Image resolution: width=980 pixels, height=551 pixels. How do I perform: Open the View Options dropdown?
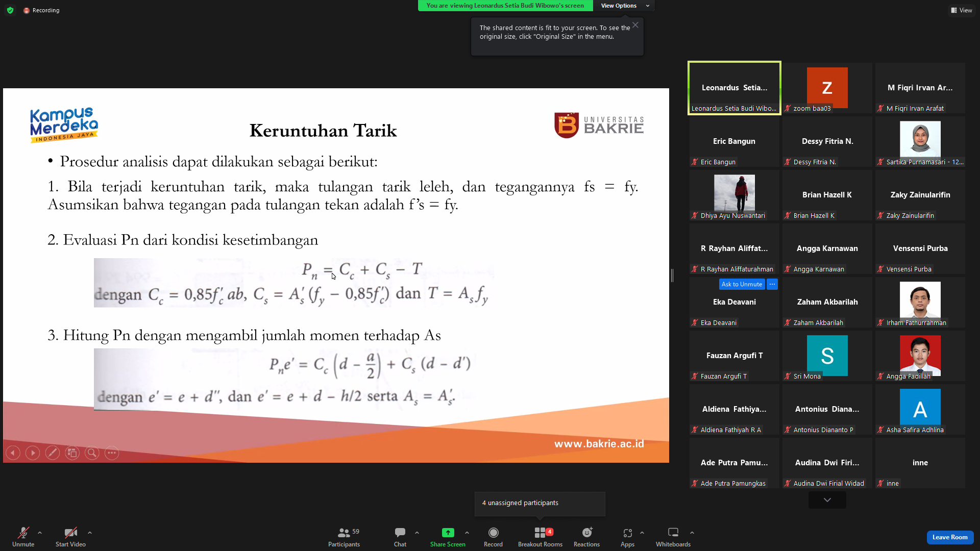click(x=624, y=6)
